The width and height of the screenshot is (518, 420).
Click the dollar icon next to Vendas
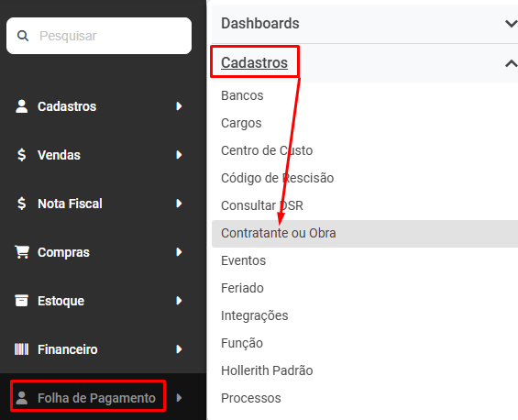tap(21, 155)
